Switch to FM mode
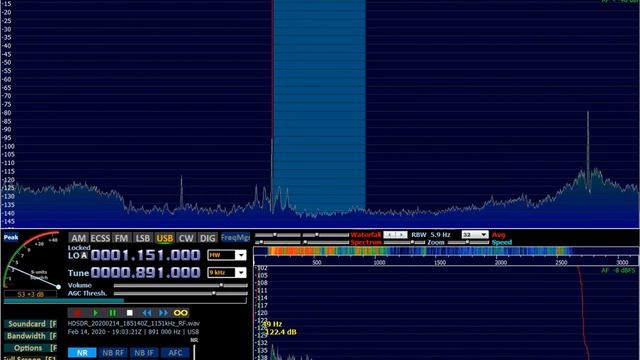The image size is (640, 360). (121, 238)
